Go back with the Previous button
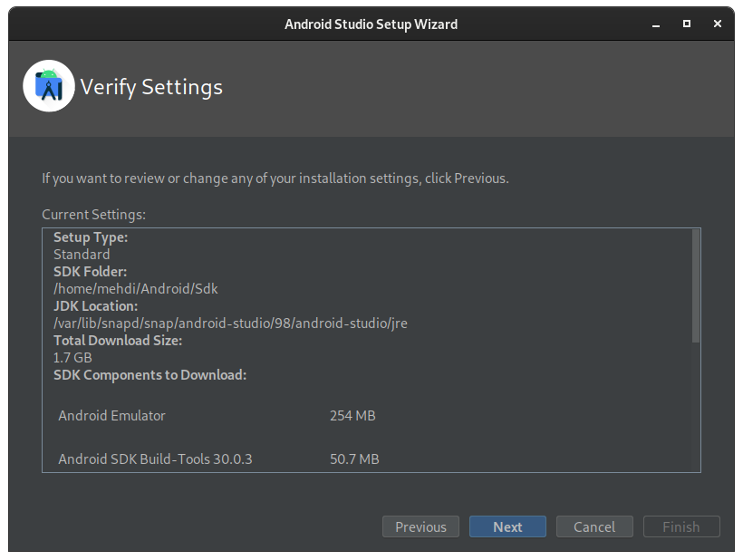743x560 pixels. pos(420,526)
